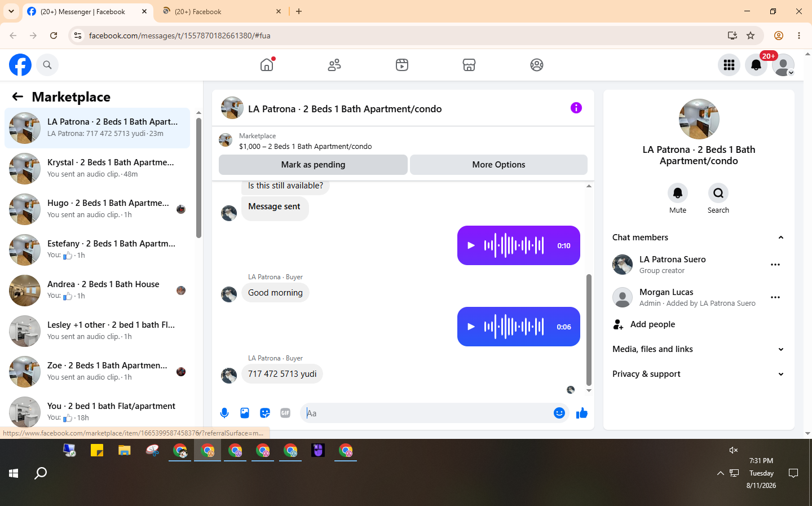Open the Groups icon in top navigation
This screenshot has height=506, width=812.
coord(537,65)
